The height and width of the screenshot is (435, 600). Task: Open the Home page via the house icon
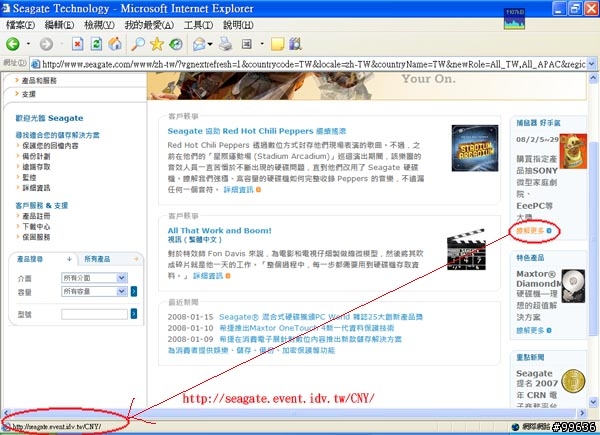(x=115, y=44)
